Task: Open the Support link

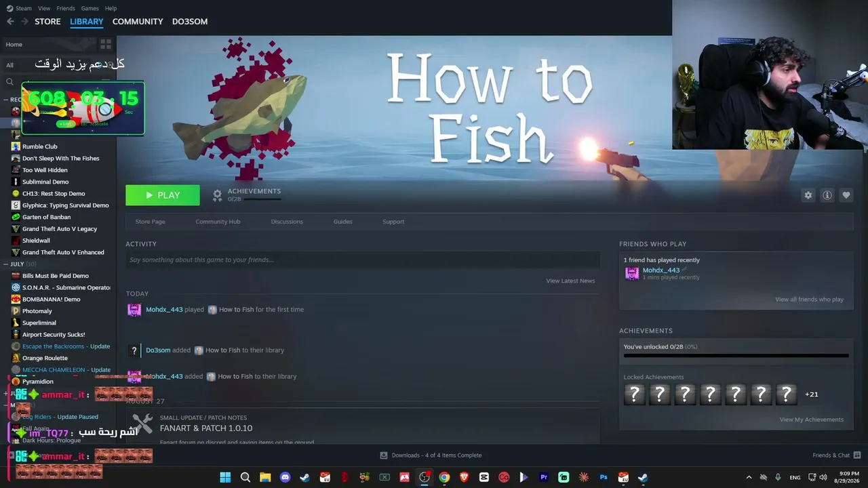Action: tap(393, 222)
